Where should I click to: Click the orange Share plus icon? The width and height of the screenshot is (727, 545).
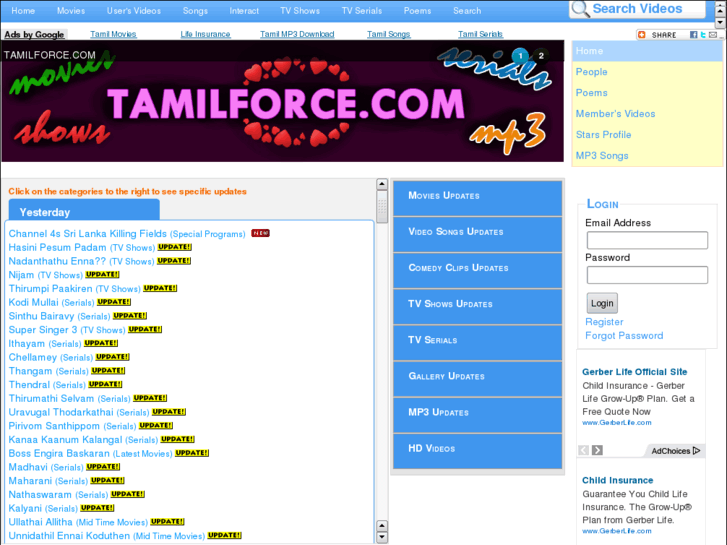point(642,35)
